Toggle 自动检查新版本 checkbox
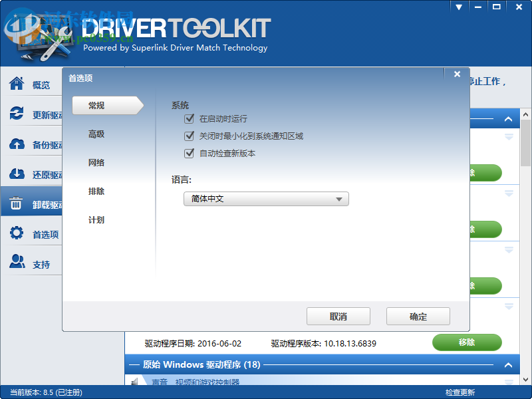The image size is (532, 399). (x=190, y=154)
